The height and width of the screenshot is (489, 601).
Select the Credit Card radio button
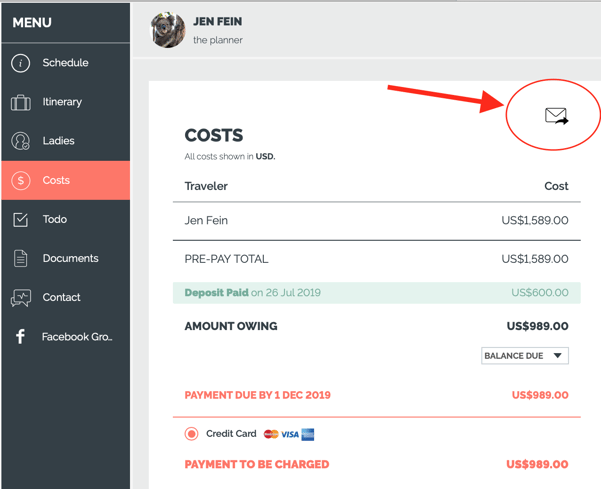191,434
